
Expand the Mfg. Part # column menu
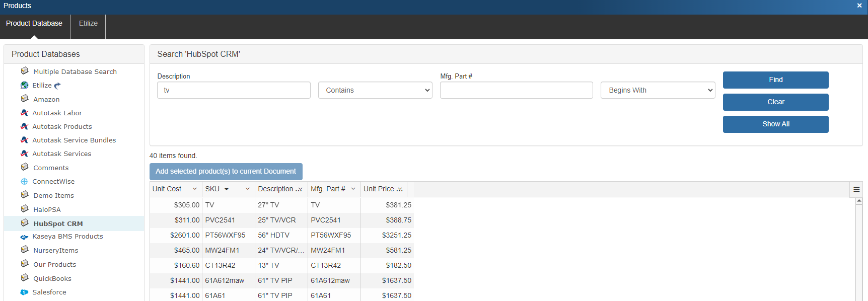coord(353,189)
